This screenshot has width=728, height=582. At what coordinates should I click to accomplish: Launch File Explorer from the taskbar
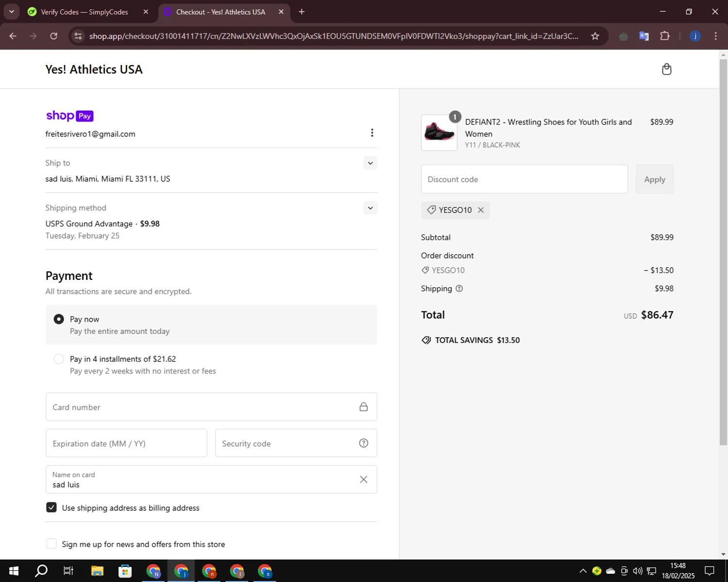click(x=97, y=571)
